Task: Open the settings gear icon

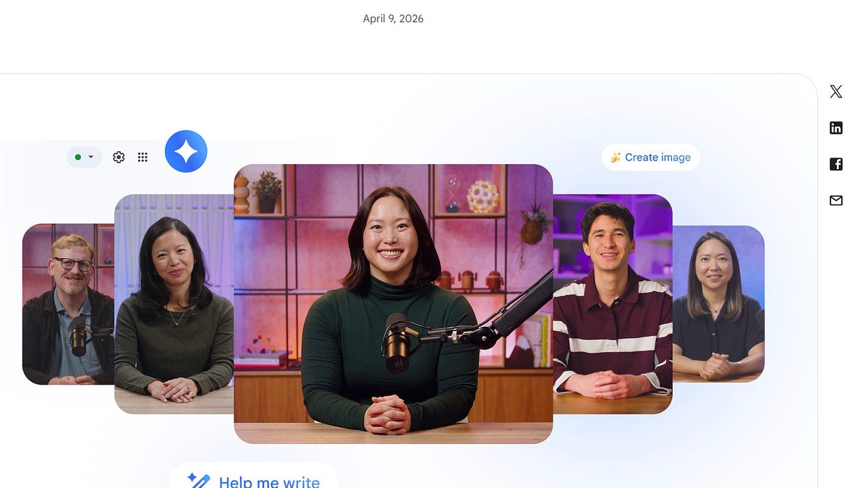Action: pos(119,157)
